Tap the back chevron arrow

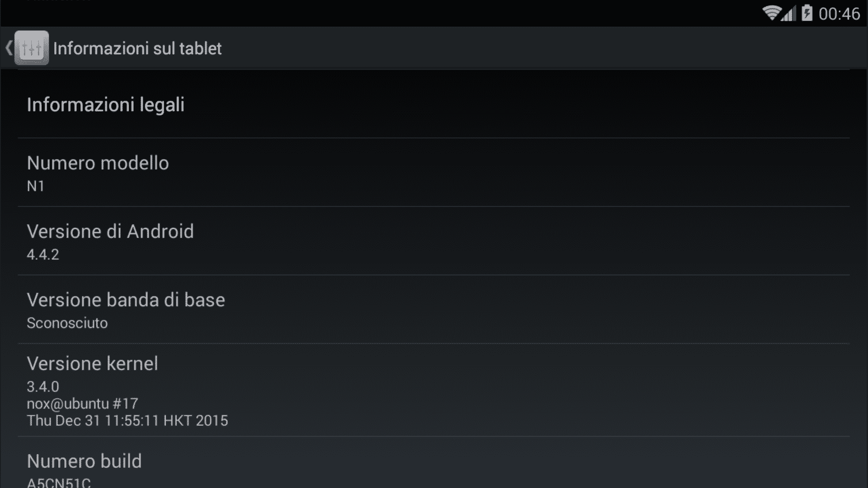click(x=9, y=48)
